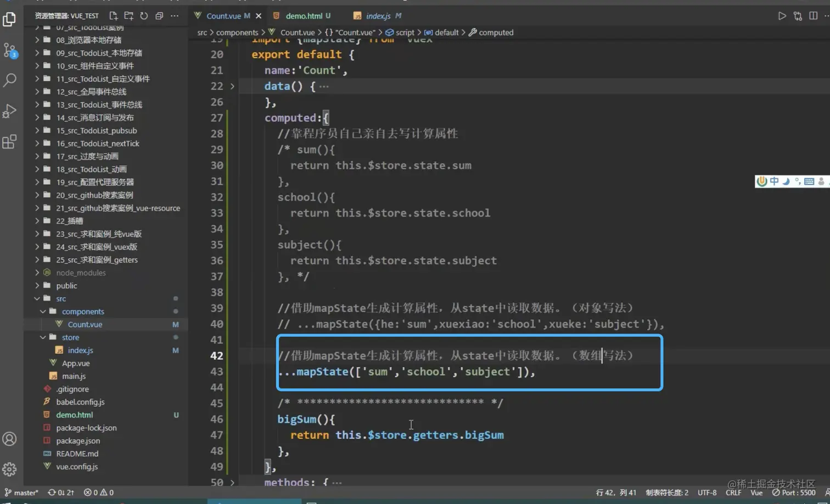Toggle the IME moon mode icon
The width and height of the screenshot is (830, 504).
[x=786, y=182]
